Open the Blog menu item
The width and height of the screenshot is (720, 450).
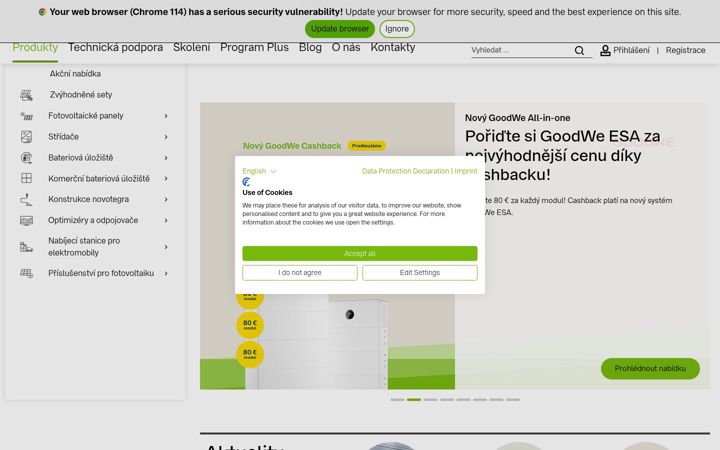310,48
